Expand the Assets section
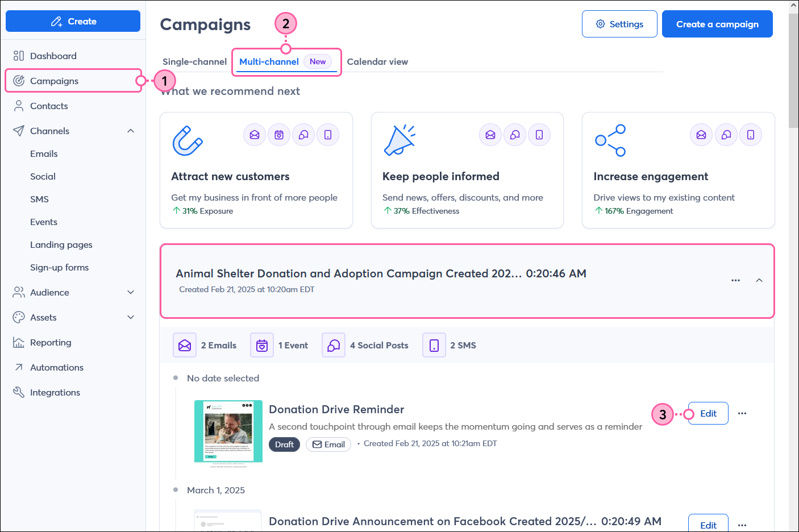Viewport: 799px width, 532px height. 131,317
